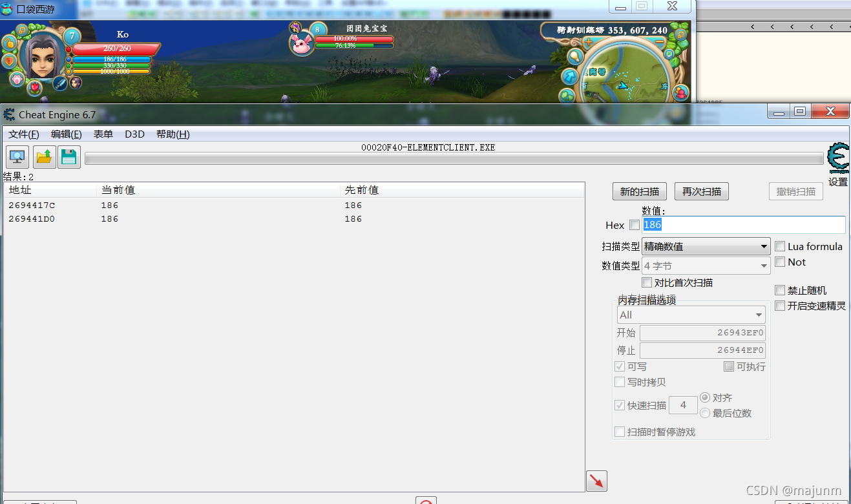851x504 pixels.
Task: Open the process list computer icon
Action: pyautogui.click(x=17, y=157)
